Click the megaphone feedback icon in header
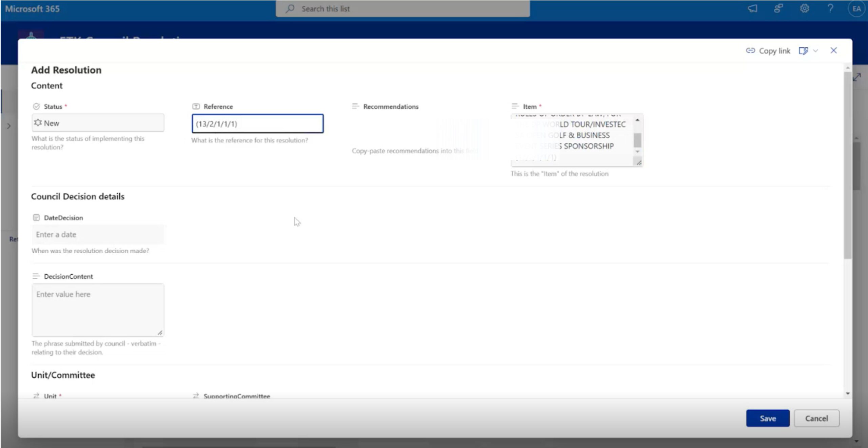This screenshot has height=448, width=868. pos(752,8)
